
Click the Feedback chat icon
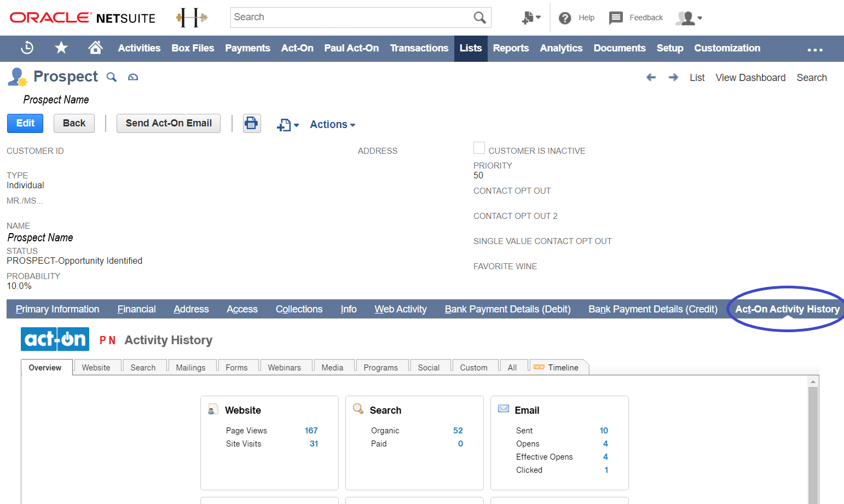pyautogui.click(x=616, y=18)
